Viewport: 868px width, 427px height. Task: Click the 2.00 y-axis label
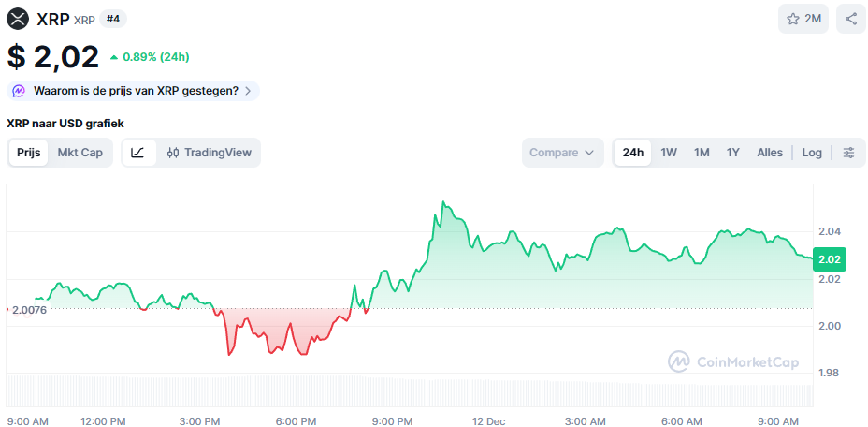[x=830, y=326]
